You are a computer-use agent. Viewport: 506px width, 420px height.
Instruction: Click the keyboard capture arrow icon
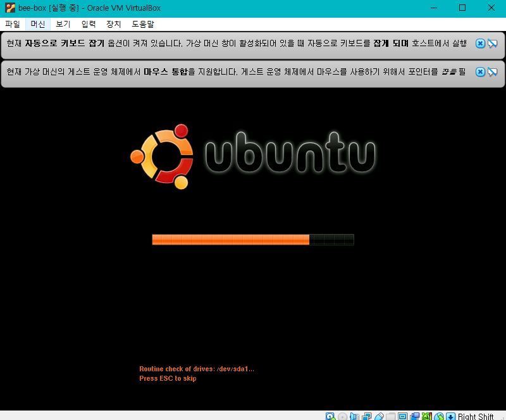(x=451, y=416)
